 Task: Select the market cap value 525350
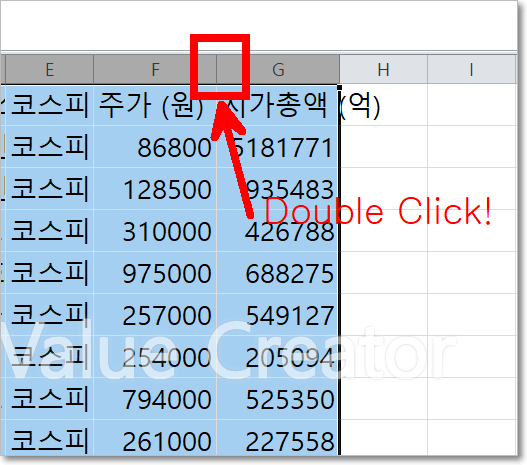[x=278, y=399]
